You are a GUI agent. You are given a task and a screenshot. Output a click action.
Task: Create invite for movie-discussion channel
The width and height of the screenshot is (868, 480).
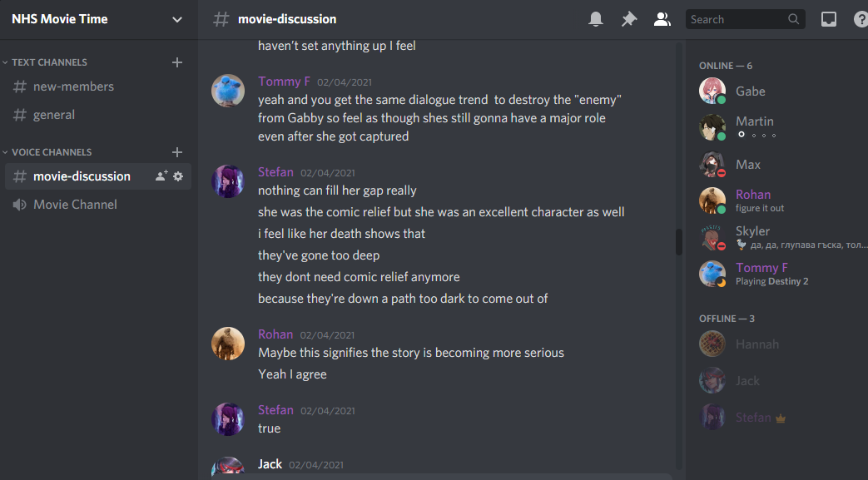[x=161, y=176]
